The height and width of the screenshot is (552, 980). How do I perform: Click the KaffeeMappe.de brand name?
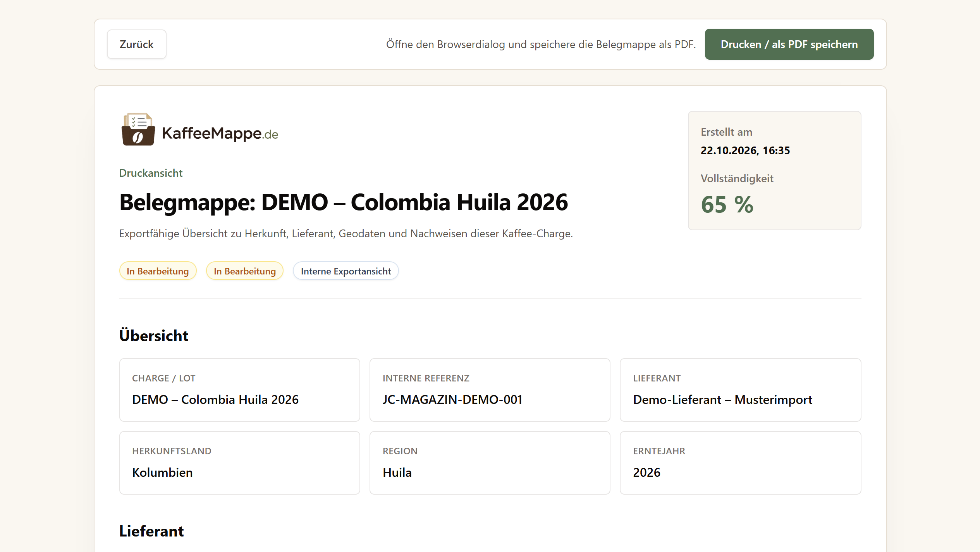[x=220, y=133]
